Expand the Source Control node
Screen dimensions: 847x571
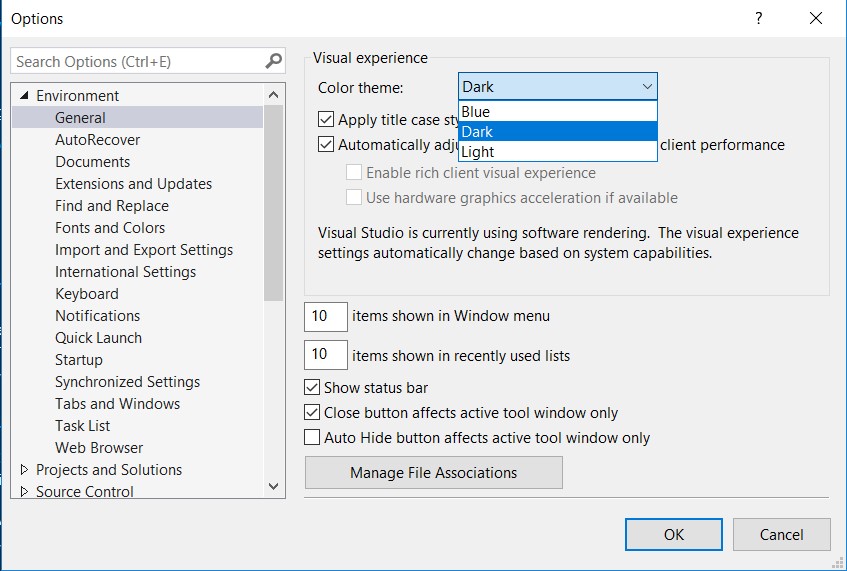[x=24, y=491]
